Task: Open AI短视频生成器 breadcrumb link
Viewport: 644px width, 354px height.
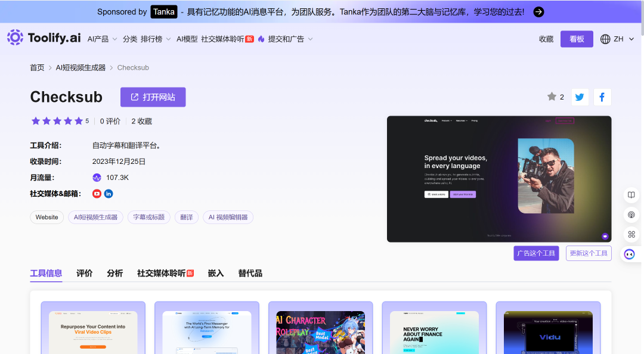Action: pyautogui.click(x=80, y=68)
